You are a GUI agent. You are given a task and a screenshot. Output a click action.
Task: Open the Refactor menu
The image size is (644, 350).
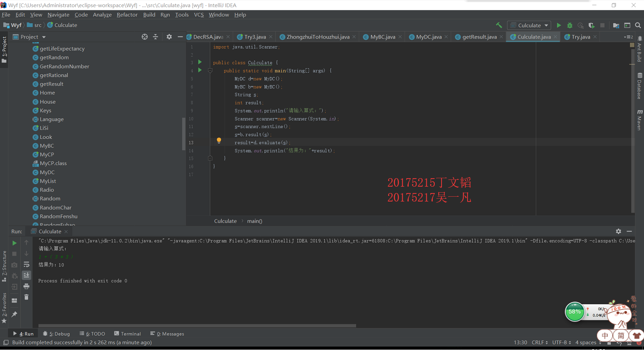pyautogui.click(x=127, y=15)
